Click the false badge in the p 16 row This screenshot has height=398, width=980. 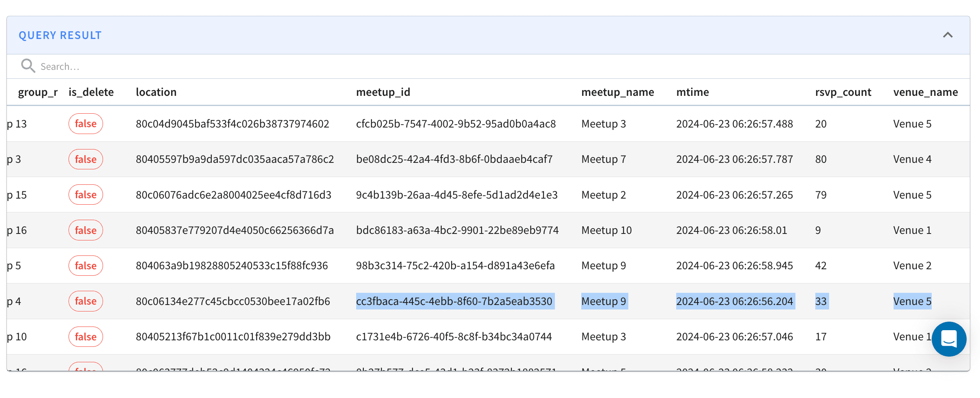click(x=86, y=230)
